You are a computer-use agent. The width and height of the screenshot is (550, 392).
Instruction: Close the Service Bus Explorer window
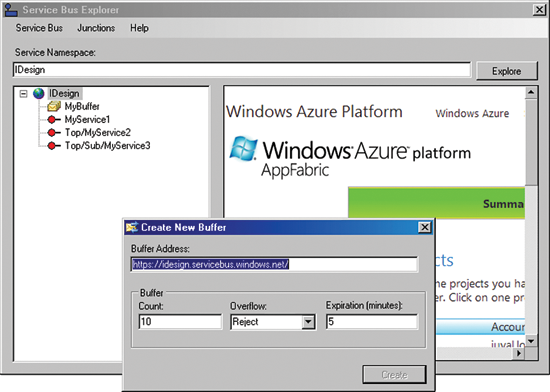[x=539, y=9]
